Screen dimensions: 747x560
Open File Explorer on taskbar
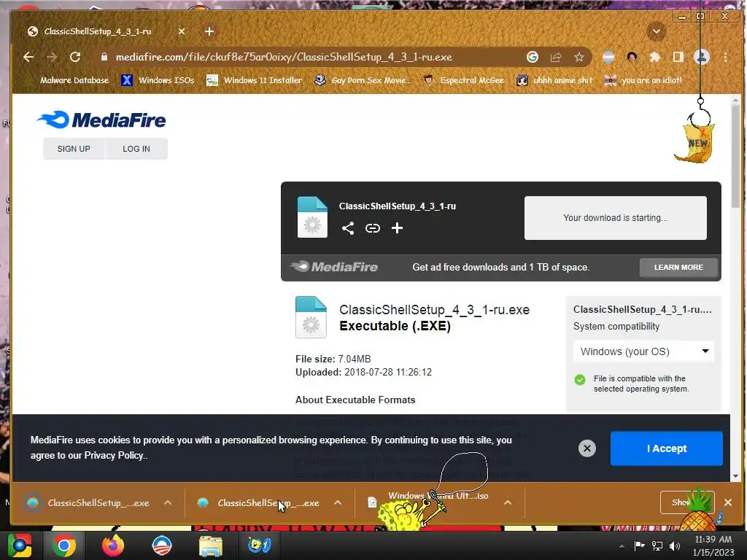coord(211,545)
